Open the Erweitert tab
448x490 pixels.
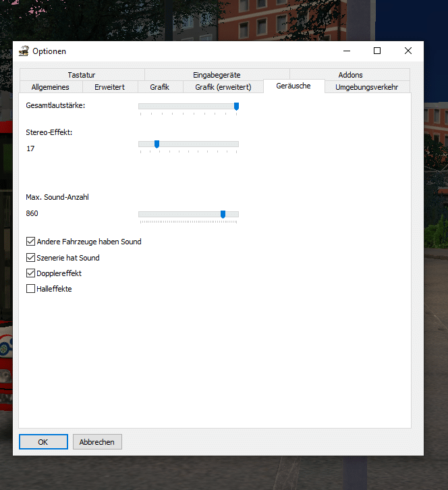(109, 87)
